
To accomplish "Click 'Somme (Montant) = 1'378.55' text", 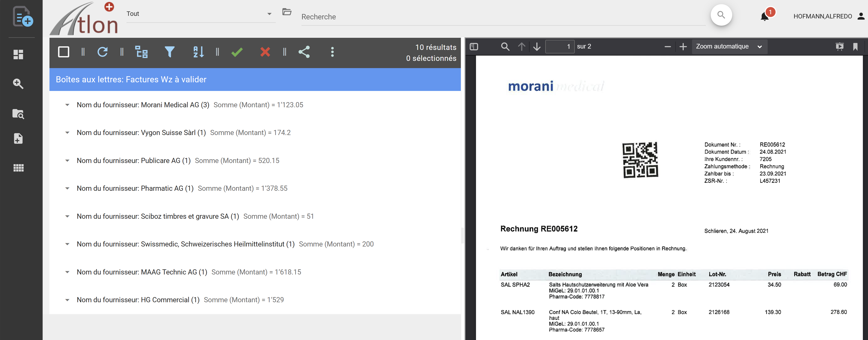I will click(242, 188).
